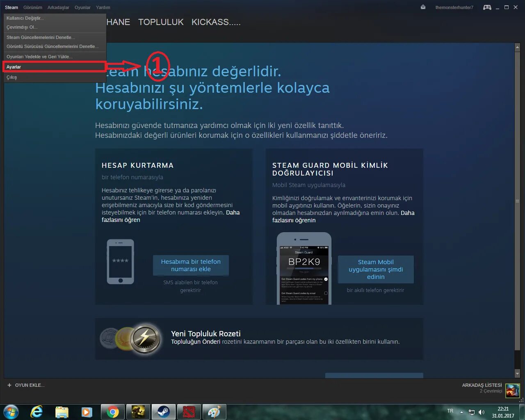525x420 pixels.
Task: Click OYUN EKLE... button
Action: click(x=26, y=385)
